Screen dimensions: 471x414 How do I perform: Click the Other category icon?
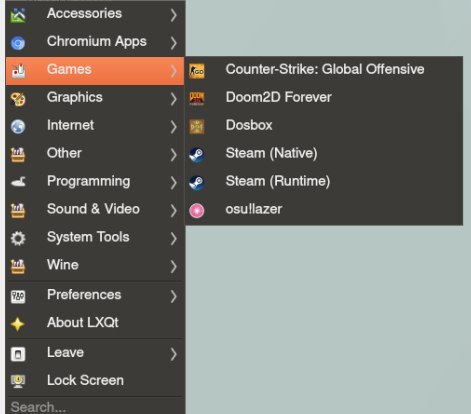18,155
